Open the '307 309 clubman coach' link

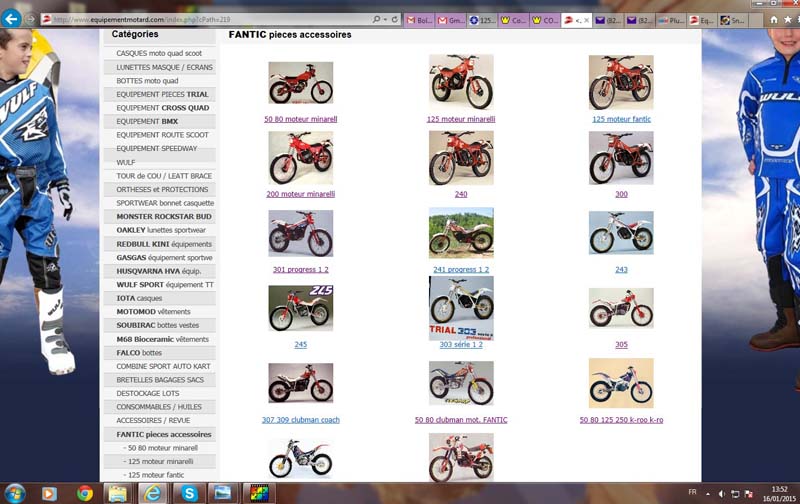pyautogui.click(x=301, y=420)
